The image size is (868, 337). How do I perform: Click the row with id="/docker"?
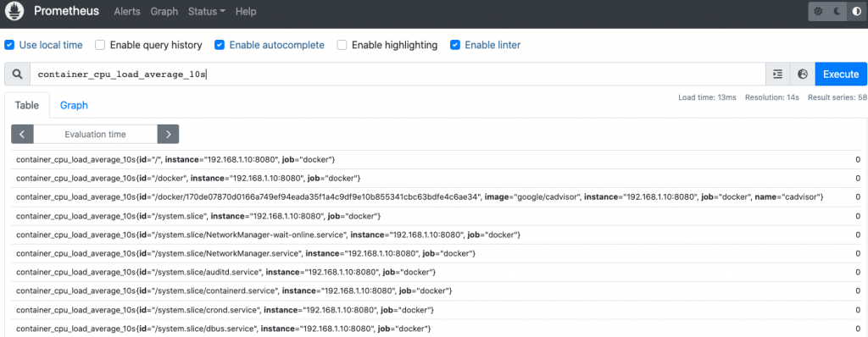(437, 178)
